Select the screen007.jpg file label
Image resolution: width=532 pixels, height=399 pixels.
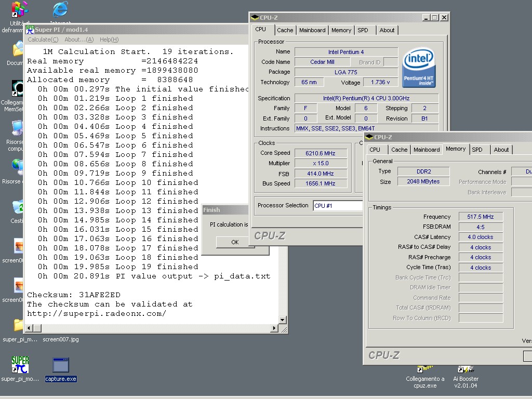61,339
